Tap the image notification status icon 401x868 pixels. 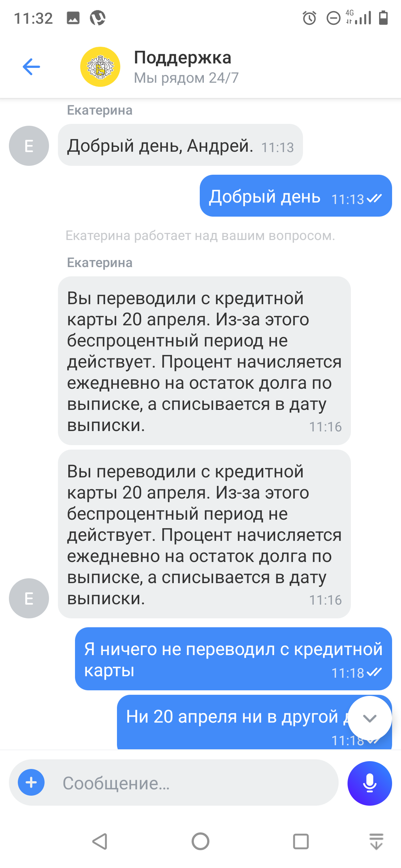73,18
